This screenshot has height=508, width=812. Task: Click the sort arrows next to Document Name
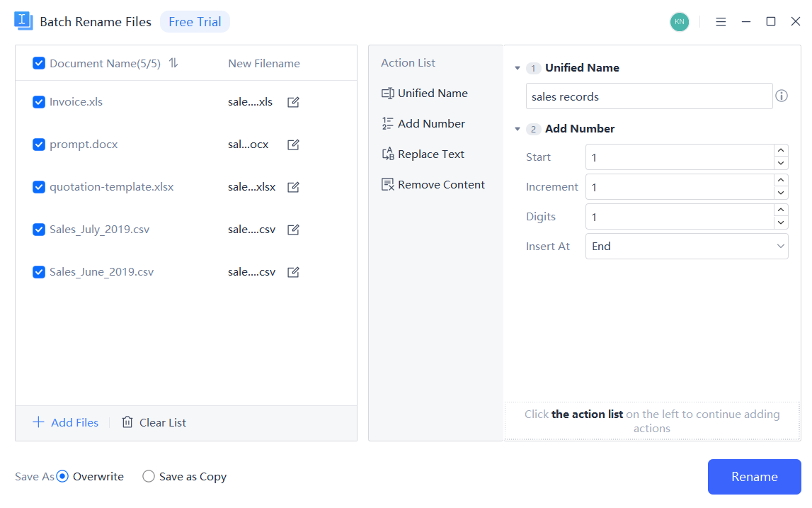tap(173, 63)
